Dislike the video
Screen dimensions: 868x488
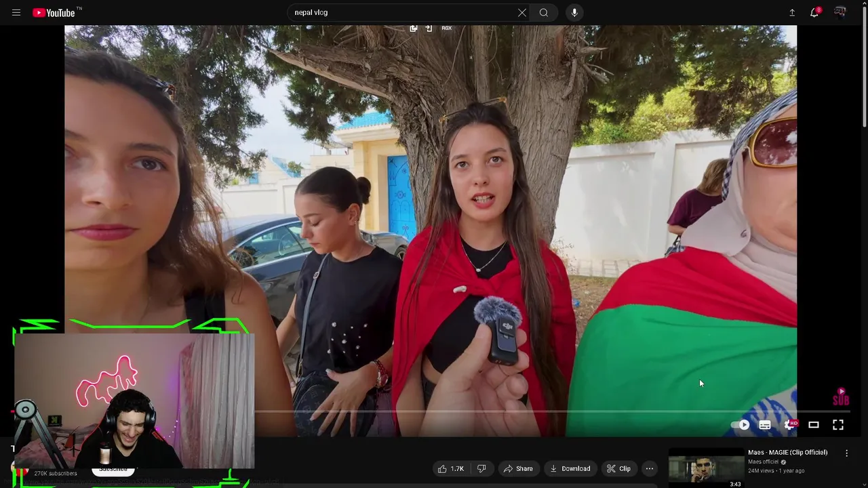click(x=481, y=468)
